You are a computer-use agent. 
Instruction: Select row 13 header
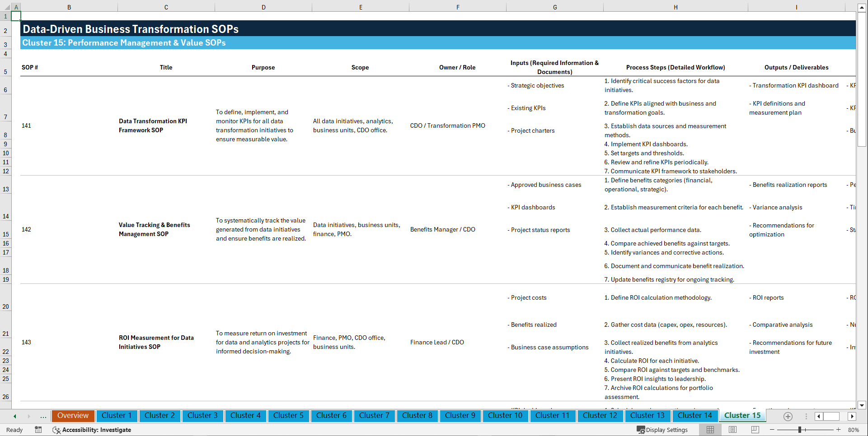click(5, 189)
